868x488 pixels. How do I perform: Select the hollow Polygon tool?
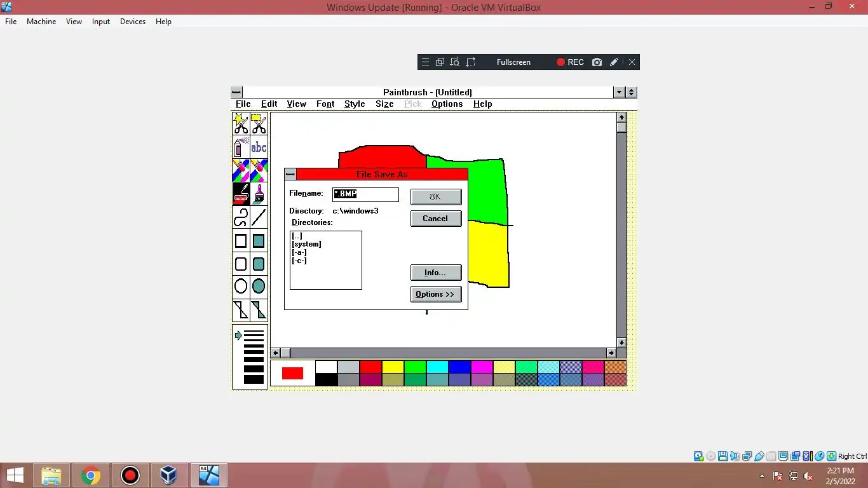coord(241,310)
